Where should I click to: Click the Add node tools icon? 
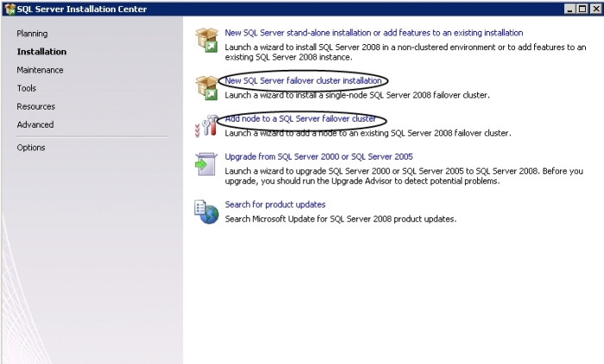click(x=207, y=126)
